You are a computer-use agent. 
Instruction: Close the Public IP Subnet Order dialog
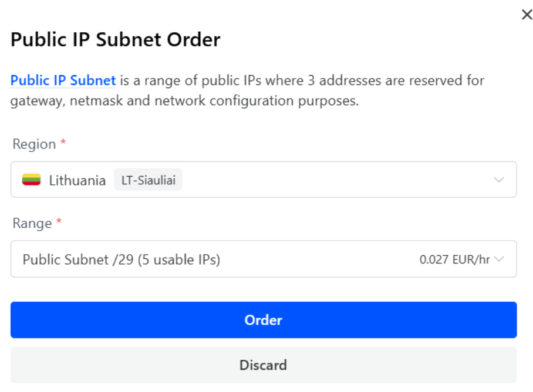(x=527, y=15)
